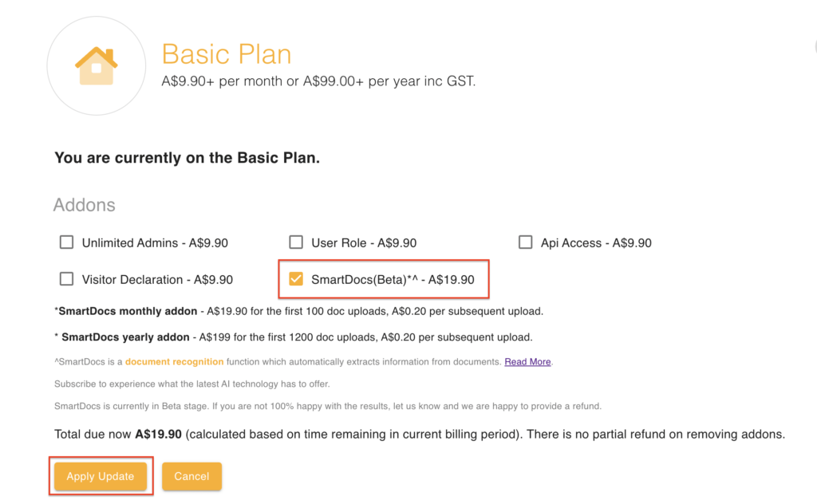Click the 'Visitor Declaration - A$9.90' label text

(x=157, y=280)
